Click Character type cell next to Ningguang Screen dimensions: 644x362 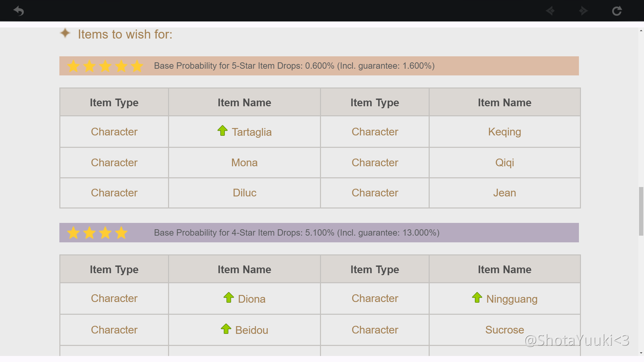(x=375, y=298)
